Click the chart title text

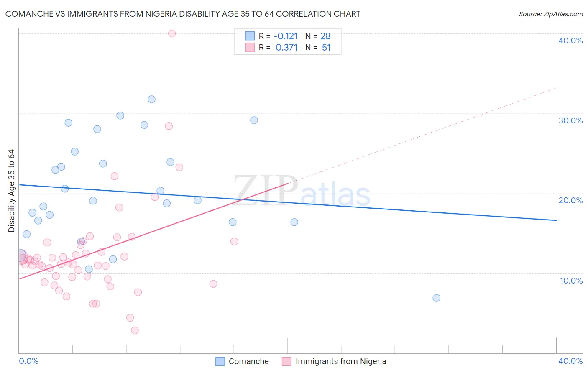(x=183, y=14)
